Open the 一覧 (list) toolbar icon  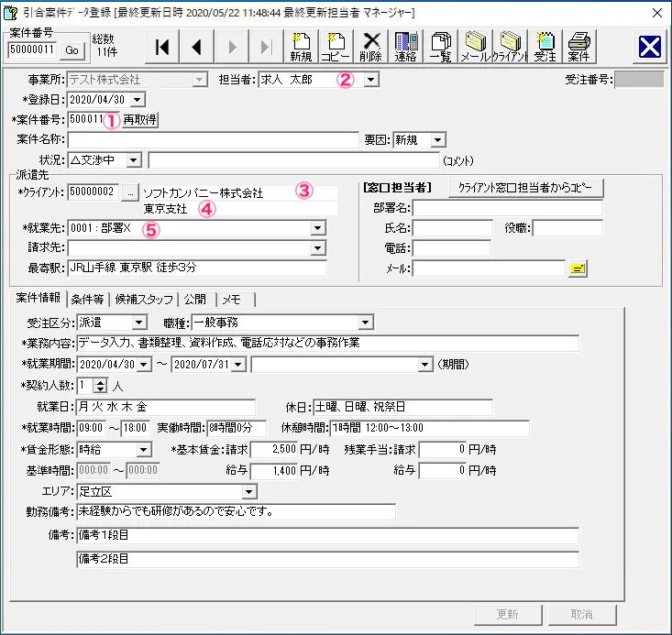441,47
